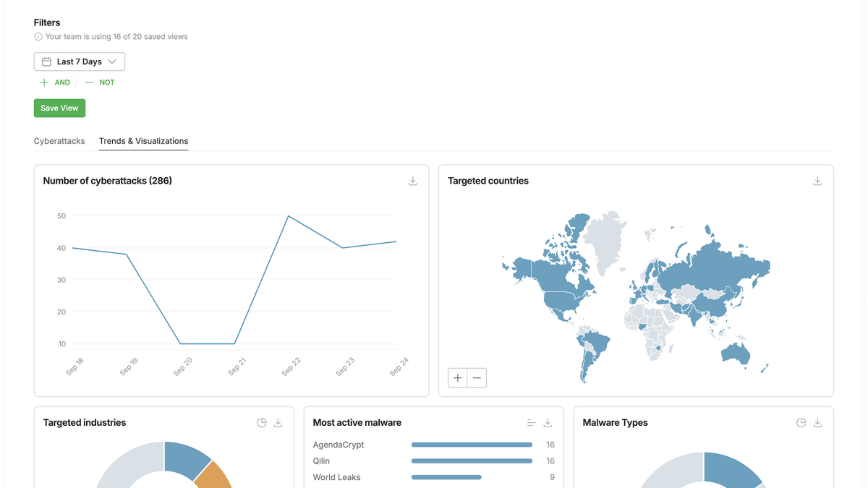
Task: Download the Targeted countries map
Action: [817, 181]
